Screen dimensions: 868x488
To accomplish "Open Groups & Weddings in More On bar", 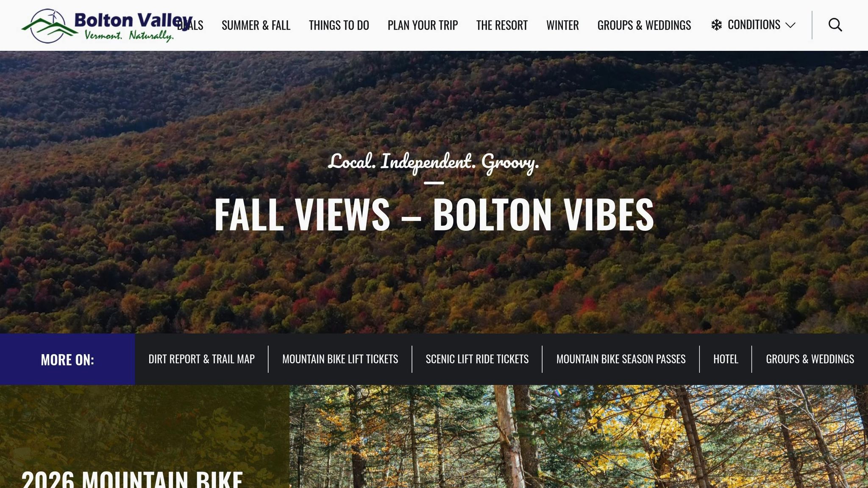I will pos(810,359).
